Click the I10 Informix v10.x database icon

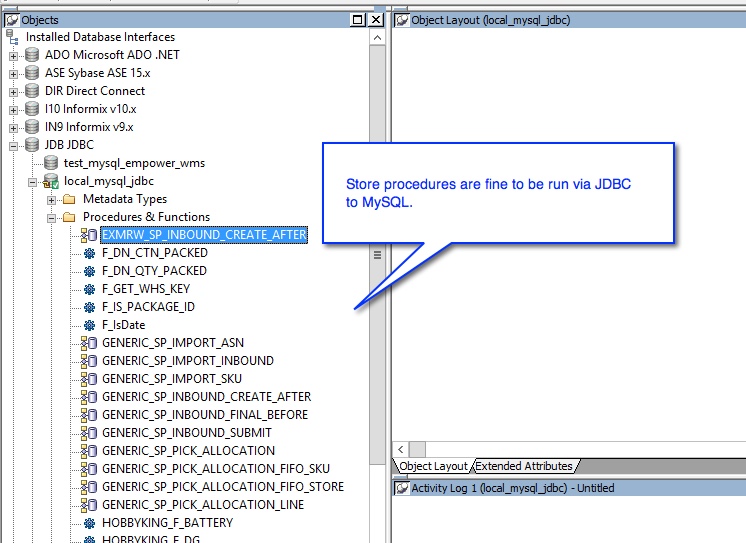click(32, 109)
